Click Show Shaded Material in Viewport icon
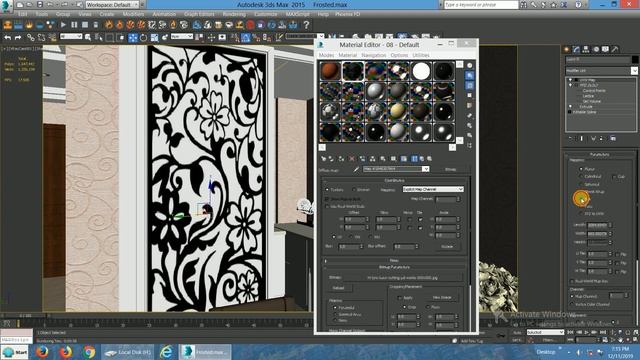Viewport: 640px width, 360px height. 404,159
